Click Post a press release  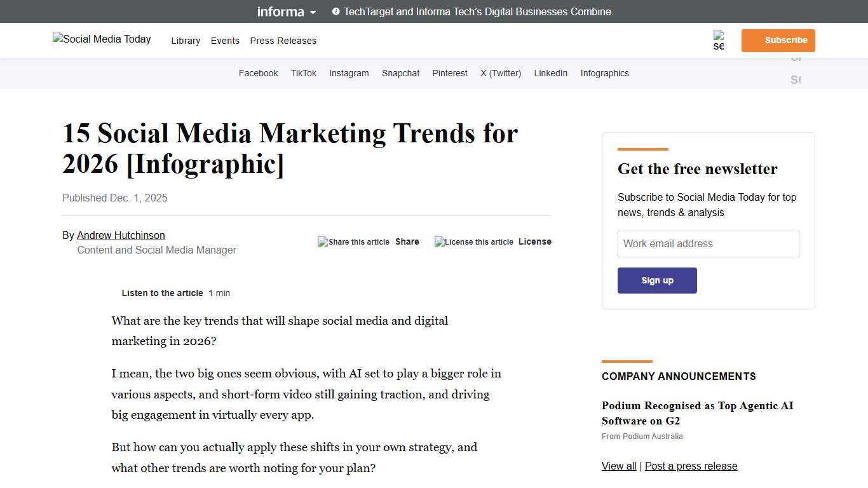[x=691, y=466]
